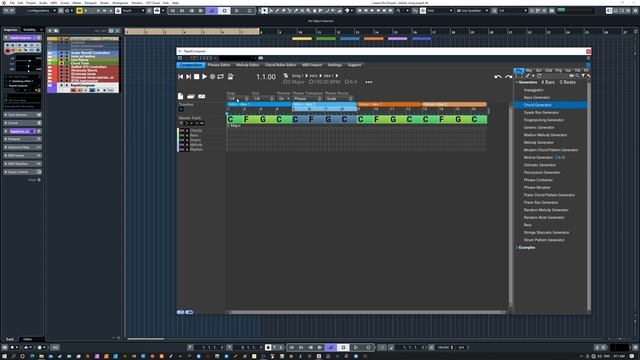The image size is (640, 360).
Task: Open the Inspector tab in Cubase
Action: (x=11, y=29)
